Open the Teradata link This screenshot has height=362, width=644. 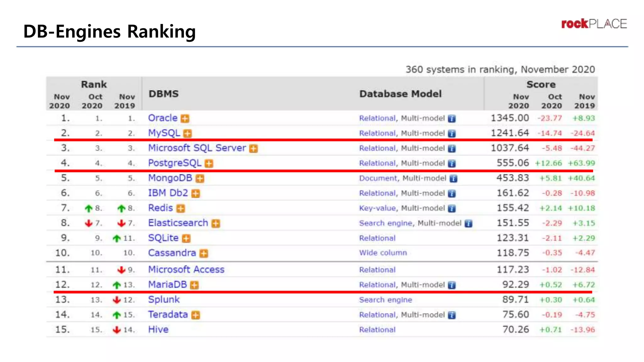[168, 314]
